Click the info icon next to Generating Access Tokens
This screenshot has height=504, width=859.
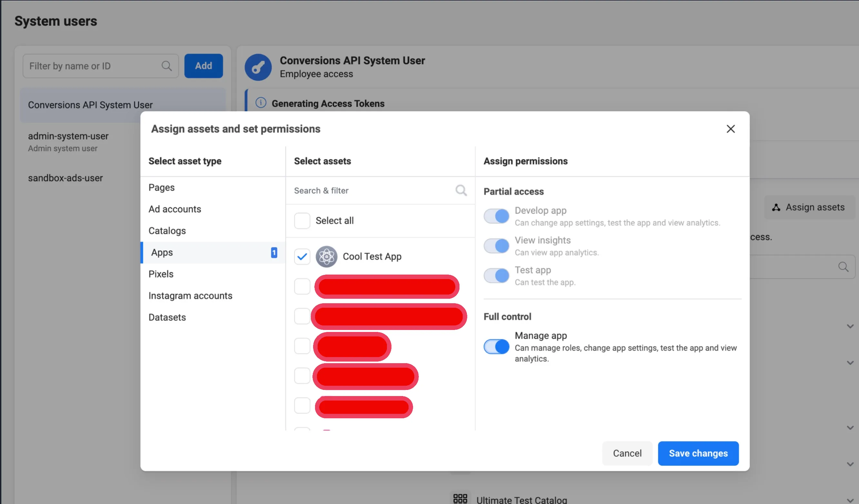point(261,103)
